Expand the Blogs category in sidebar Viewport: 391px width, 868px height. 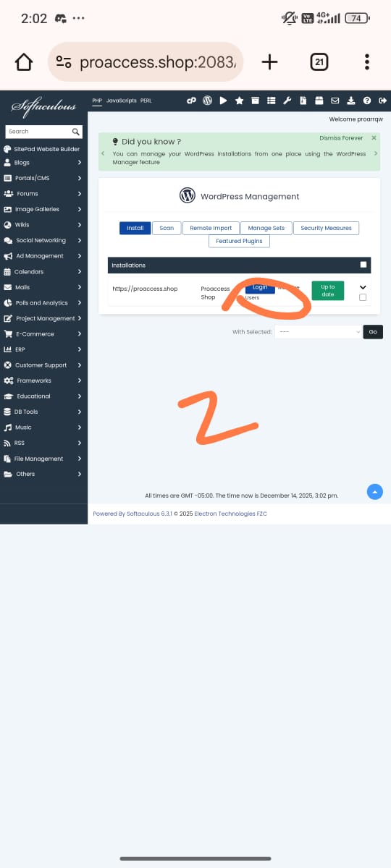(x=43, y=163)
